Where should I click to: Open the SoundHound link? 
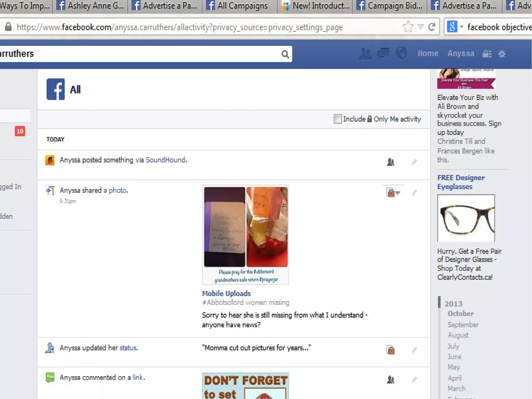tap(165, 160)
